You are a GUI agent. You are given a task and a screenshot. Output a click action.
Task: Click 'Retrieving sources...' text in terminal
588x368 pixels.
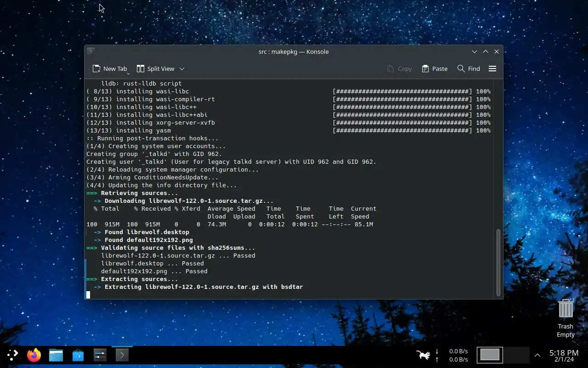[139, 193]
